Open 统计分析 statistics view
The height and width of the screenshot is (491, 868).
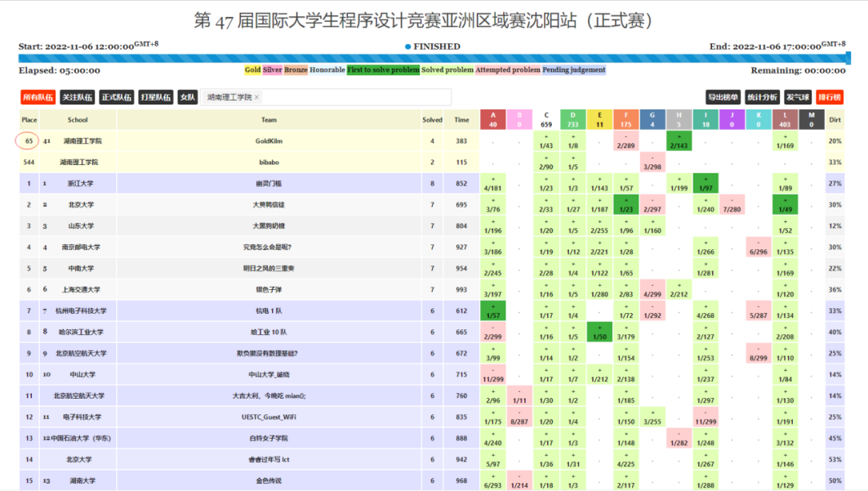tap(761, 97)
